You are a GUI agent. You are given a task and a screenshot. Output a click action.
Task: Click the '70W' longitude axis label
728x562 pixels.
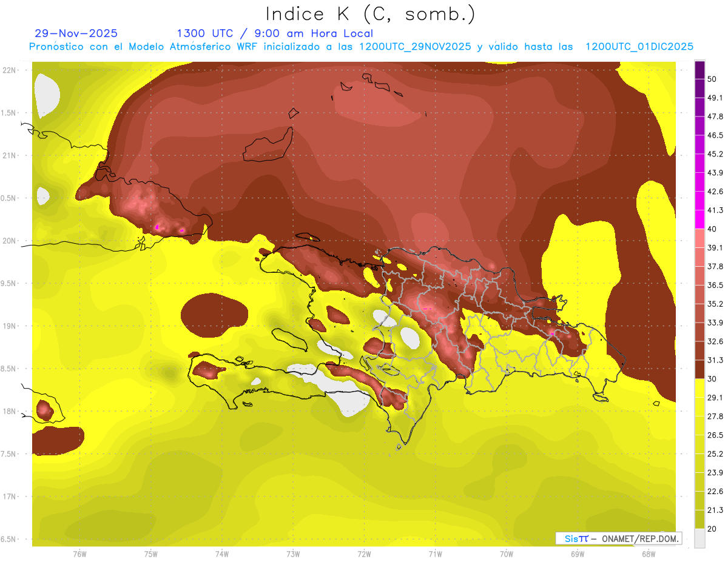tap(507, 554)
